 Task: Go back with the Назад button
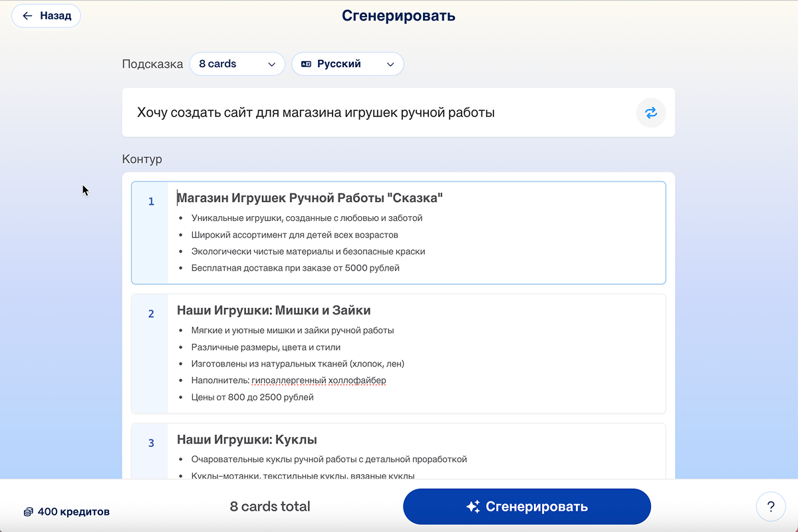click(47, 16)
